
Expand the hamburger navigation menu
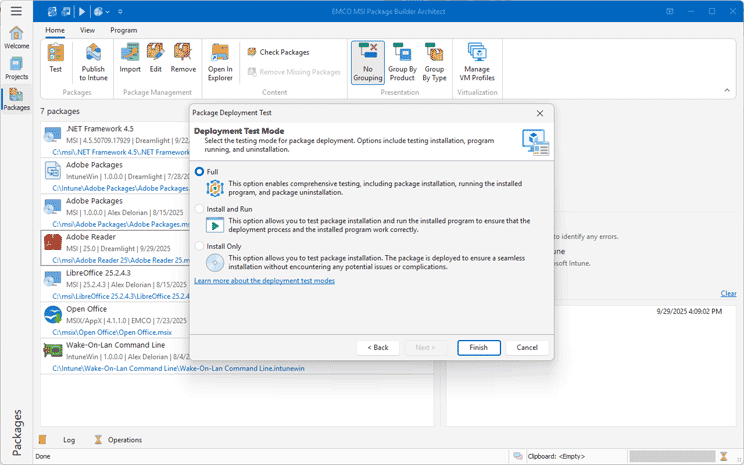16,11
